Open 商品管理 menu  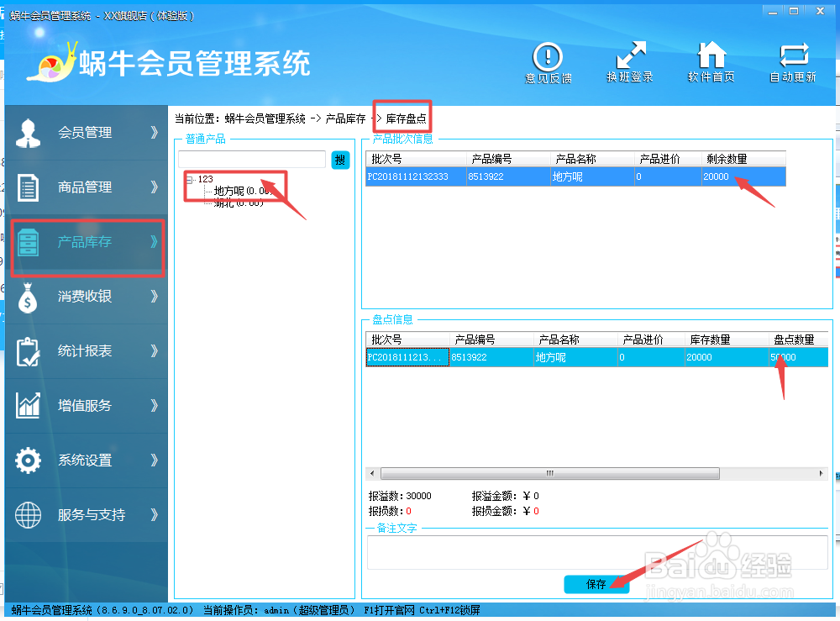85,187
